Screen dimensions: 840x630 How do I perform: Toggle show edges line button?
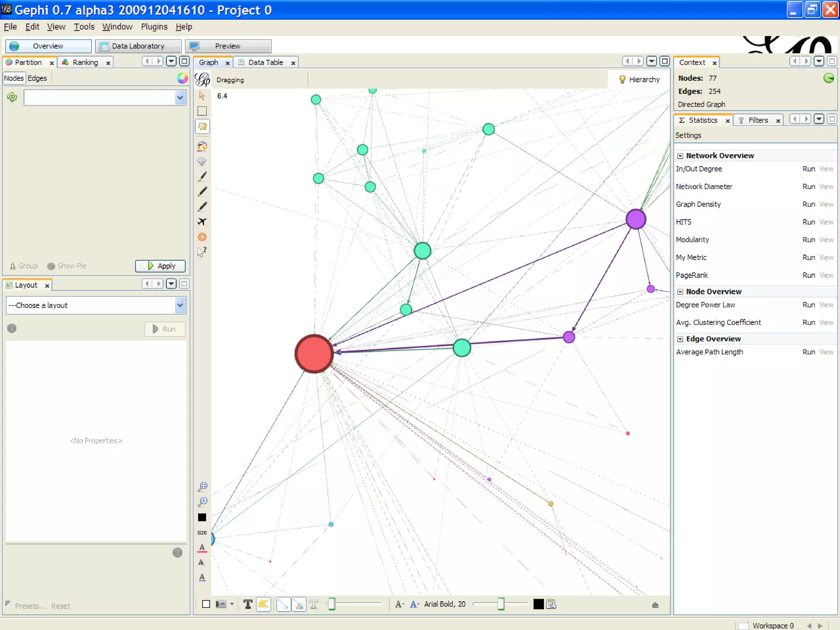[283, 604]
